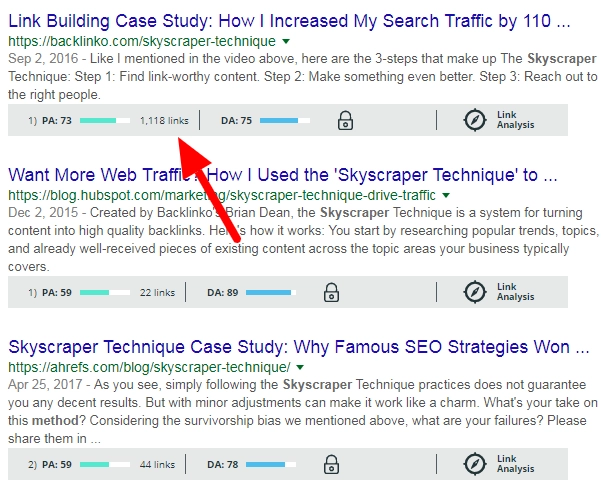Click the https://backlinko.com/skyscraper-technique URL
Image resolution: width=616 pixels, height=502 pixels.
(142, 41)
